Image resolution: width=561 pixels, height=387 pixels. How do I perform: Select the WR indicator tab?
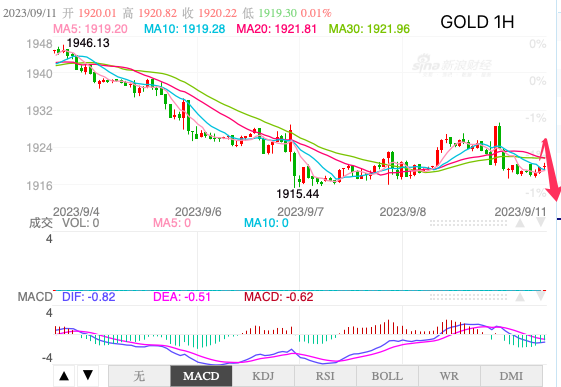pos(449,376)
